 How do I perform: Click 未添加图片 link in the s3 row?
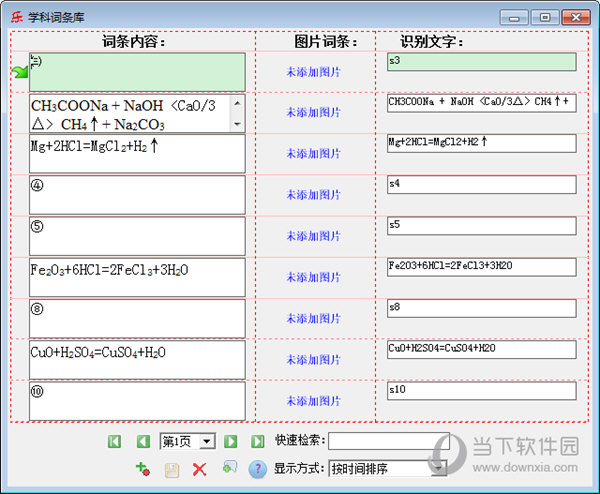coord(313,72)
